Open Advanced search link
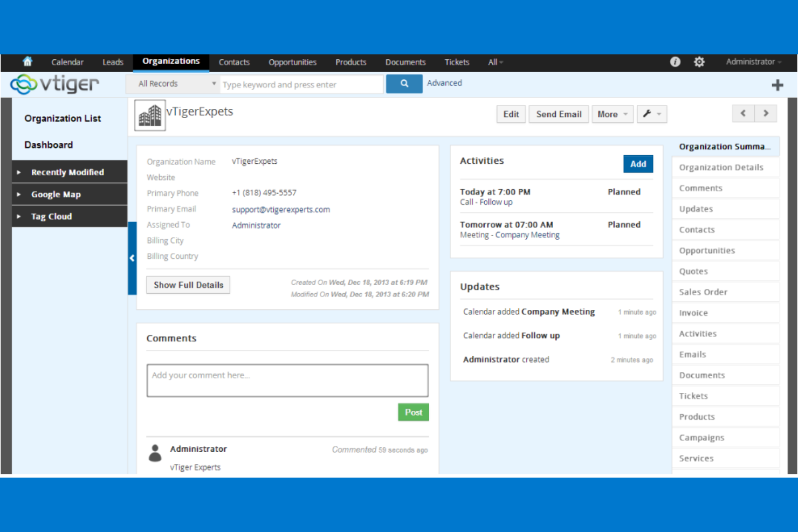798x532 pixels. pyautogui.click(x=444, y=83)
